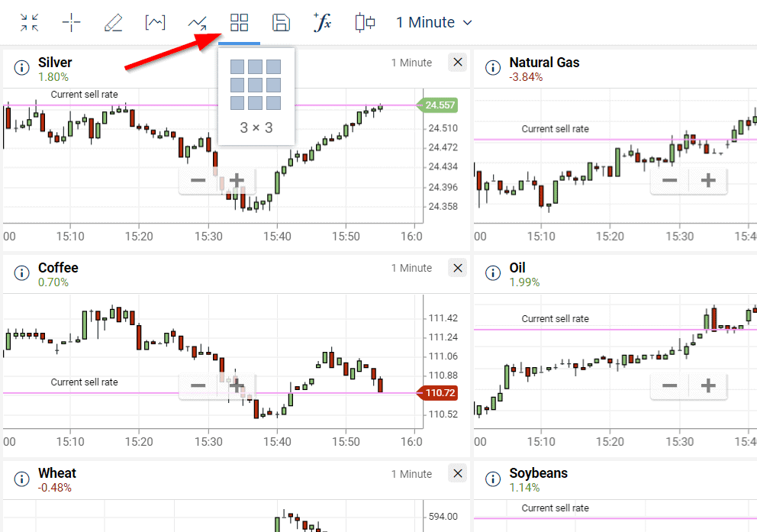Save the chart layout with the disk icon
Viewport: 757px width, 532px height.
click(281, 23)
